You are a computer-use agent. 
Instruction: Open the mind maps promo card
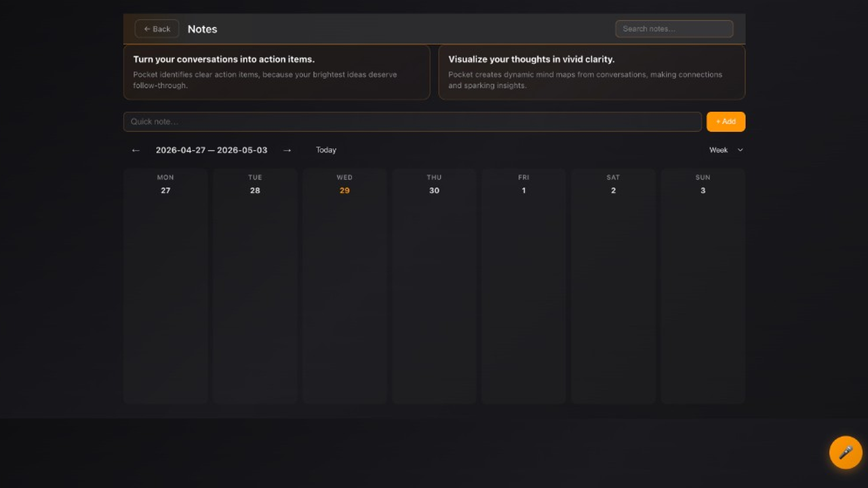click(592, 73)
